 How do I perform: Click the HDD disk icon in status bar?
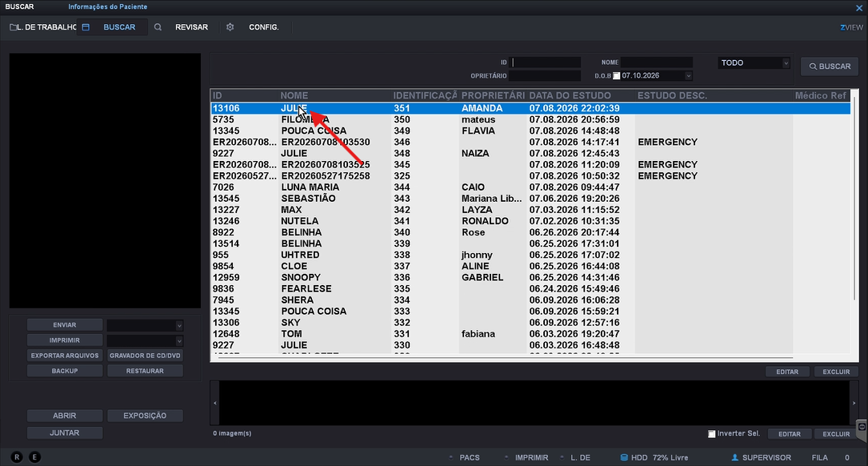(624, 458)
